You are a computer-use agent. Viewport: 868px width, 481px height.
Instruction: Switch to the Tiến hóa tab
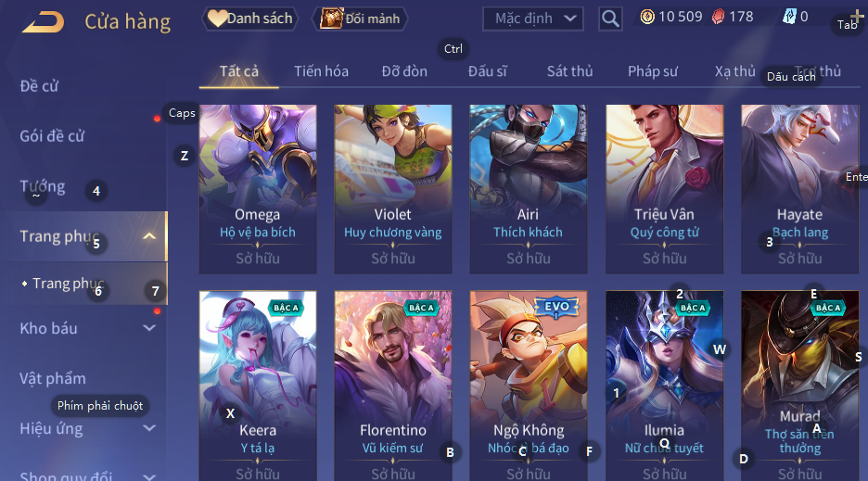pyautogui.click(x=321, y=71)
